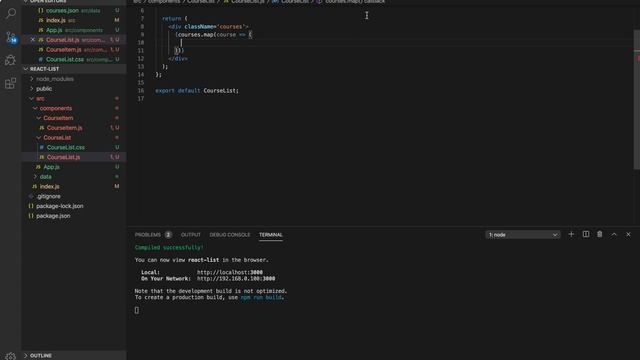Click 'Compiled successfully!' terminal message
Screen dimensions: 640x360
[x=169, y=247]
